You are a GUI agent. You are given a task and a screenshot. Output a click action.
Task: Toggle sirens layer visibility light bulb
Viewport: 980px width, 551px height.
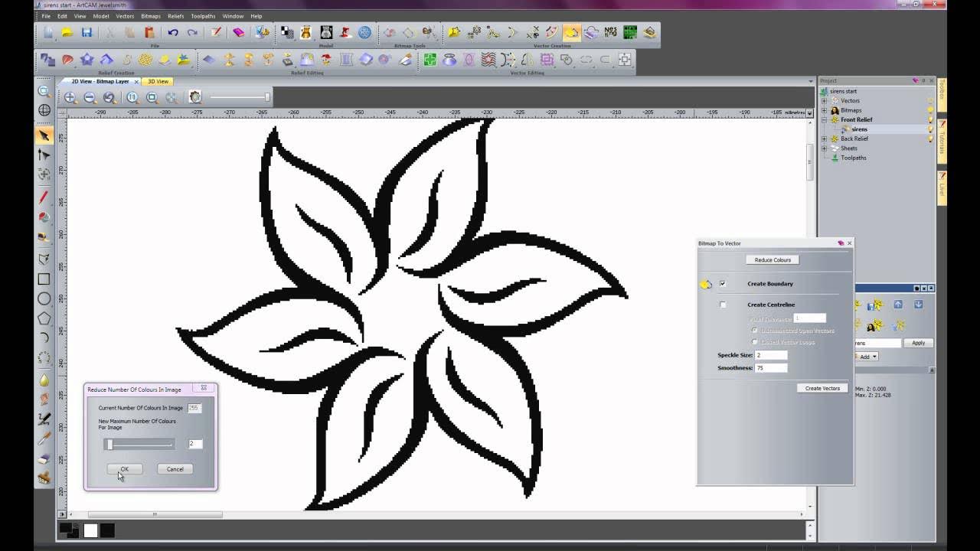coord(931,129)
